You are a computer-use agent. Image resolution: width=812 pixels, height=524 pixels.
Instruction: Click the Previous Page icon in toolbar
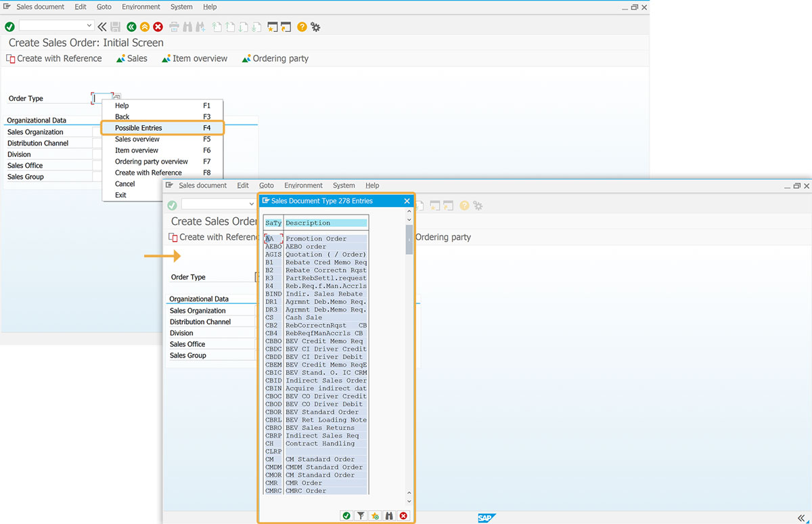tap(230, 26)
